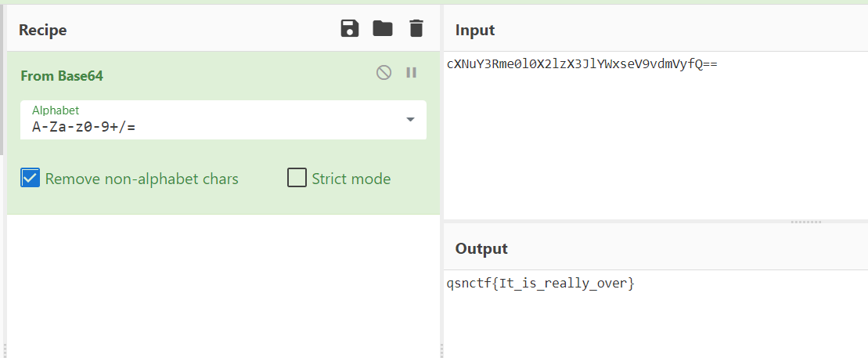Screen dimensions: 868x358
Task: Click the Output panel heading
Action: click(481, 248)
